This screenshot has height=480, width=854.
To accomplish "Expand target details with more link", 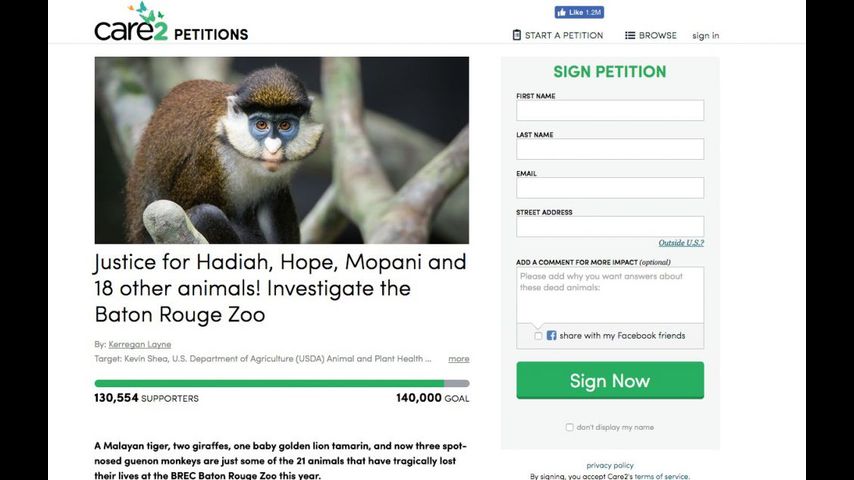I will [458, 358].
